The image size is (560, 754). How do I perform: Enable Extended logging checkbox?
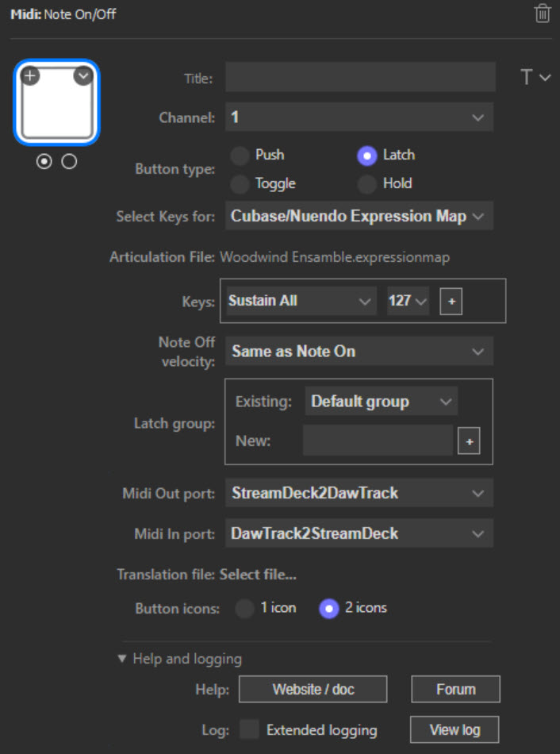click(x=250, y=729)
